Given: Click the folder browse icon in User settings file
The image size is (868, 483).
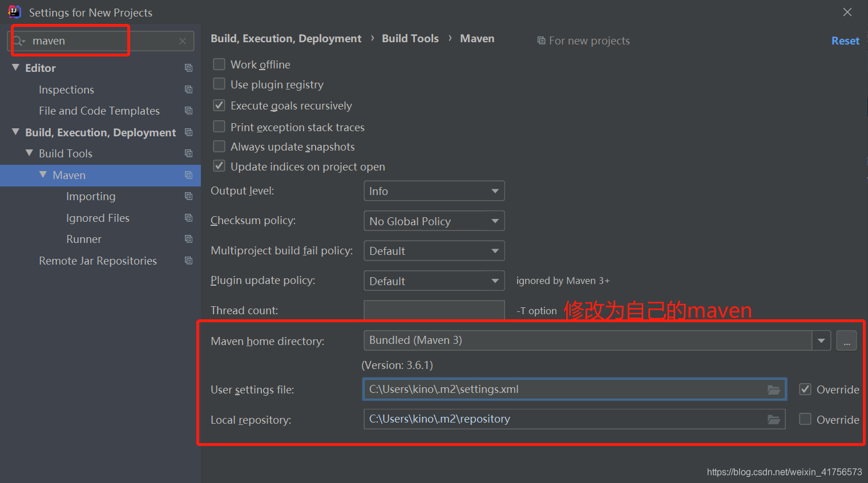Looking at the screenshot, I should coord(774,389).
